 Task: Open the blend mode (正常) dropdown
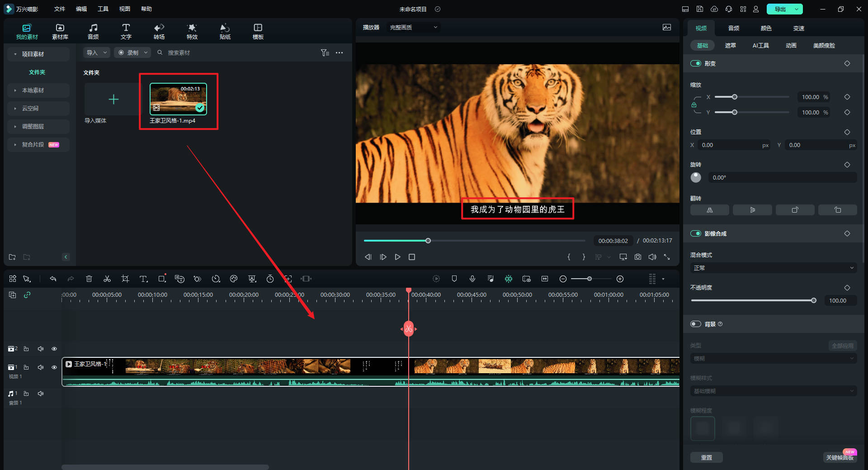click(773, 268)
